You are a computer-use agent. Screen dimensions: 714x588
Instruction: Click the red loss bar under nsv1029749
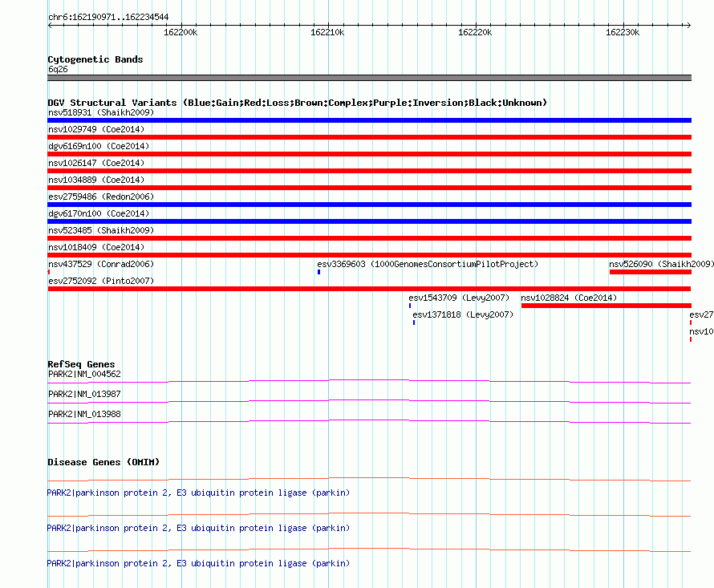[x=369, y=137]
